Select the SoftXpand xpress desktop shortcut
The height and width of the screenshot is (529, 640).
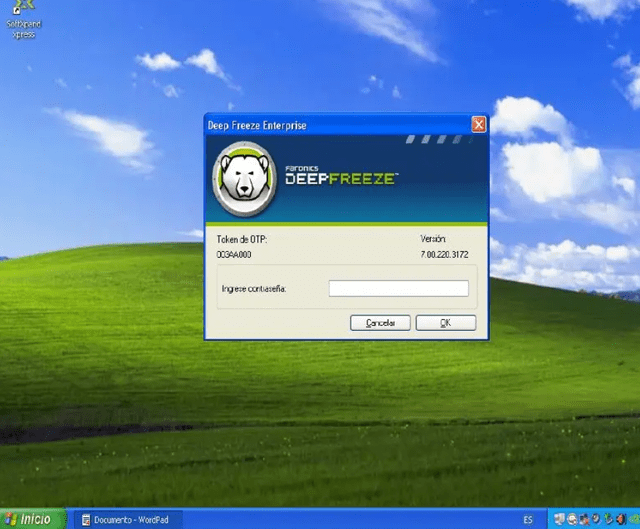pyautogui.click(x=23, y=20)
